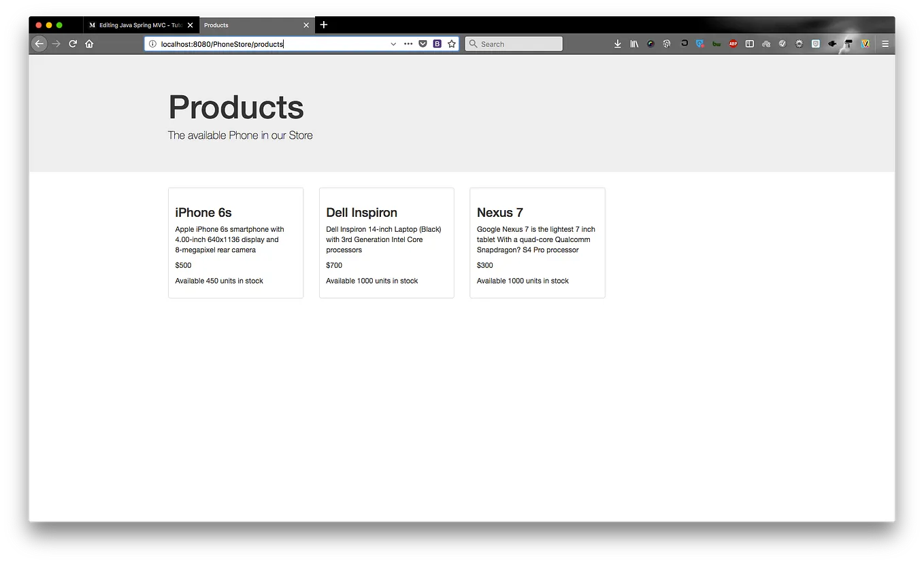Click the blue shield extension with red dot

tap(700, 44)
